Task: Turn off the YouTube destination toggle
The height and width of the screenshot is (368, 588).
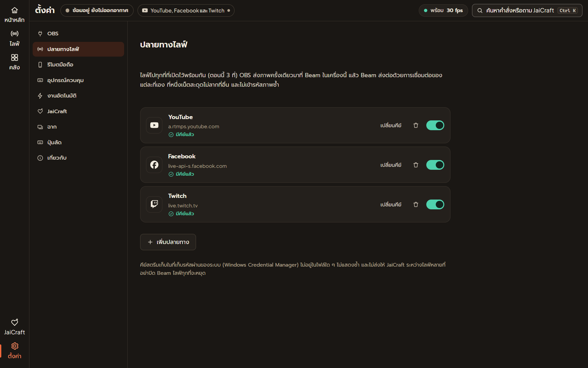Action: click(435, 125)
